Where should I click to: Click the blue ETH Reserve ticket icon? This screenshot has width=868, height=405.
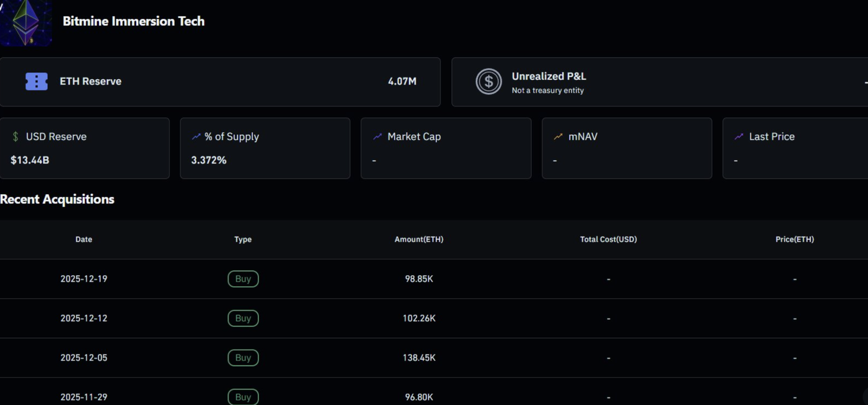point(36,81)
